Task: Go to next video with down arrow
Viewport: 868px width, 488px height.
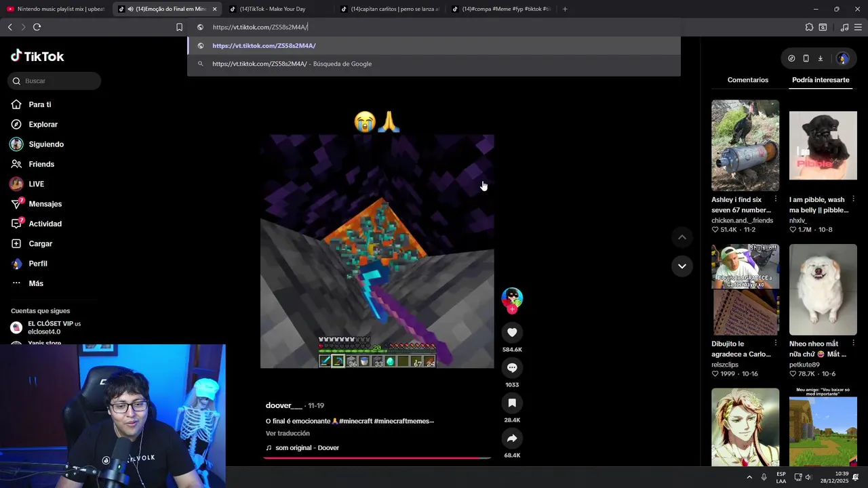Action: point(682,266)
